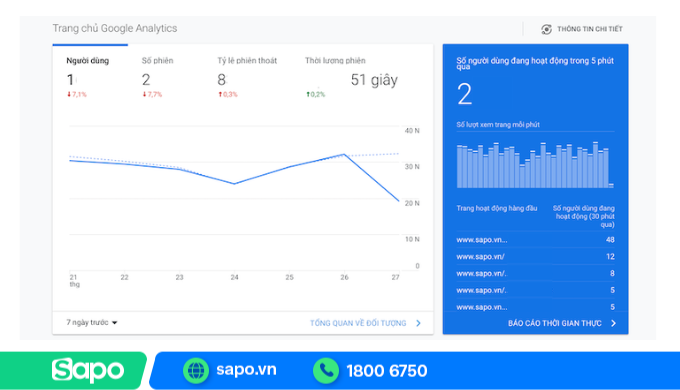Screen dimensions: 680x390
Task: Open the Thông tin chi tiết insights icon
Action: pyautogui.click(x=546, y=29)
